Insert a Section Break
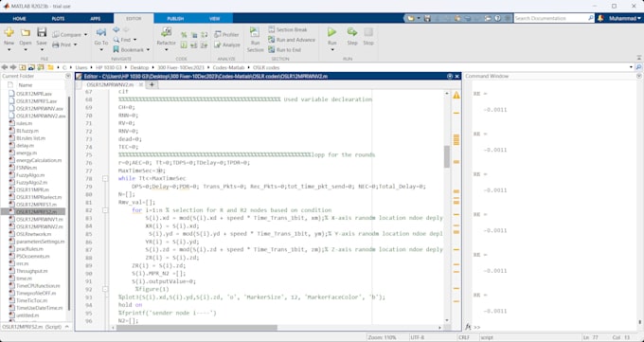The image size is (644, 342). [288, 30]
